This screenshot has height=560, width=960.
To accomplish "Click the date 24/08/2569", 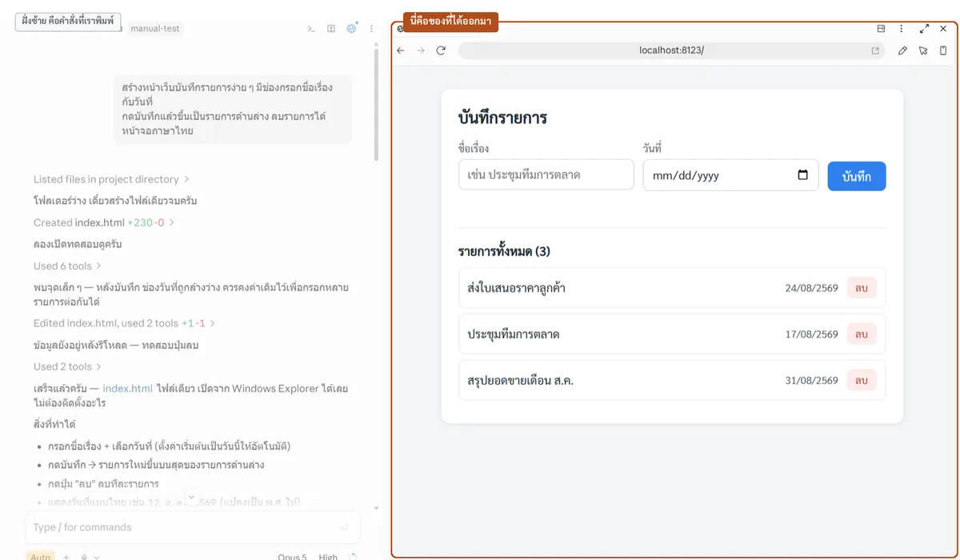I will click(x=811, y=288).
